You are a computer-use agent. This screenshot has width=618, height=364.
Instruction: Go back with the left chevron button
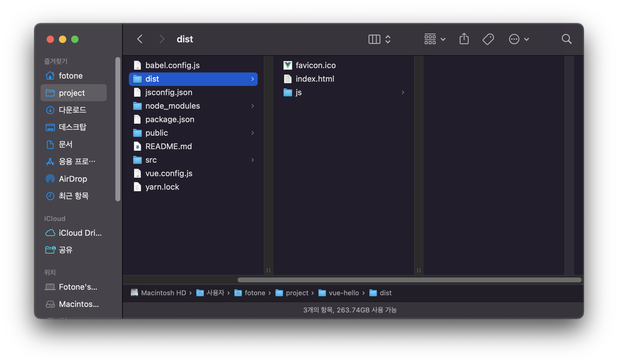(140, 39)
